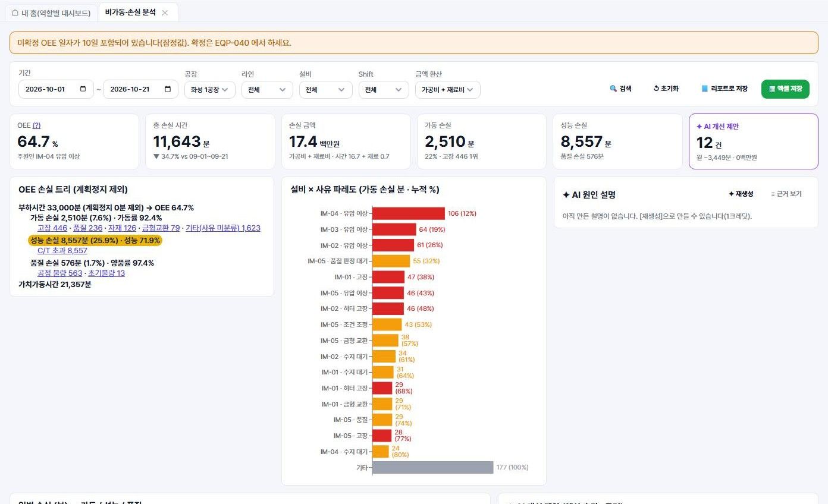Open the 금형교환 79 link
The height and width of the screenshot is (504, 828).
click(x=161, y=228)
